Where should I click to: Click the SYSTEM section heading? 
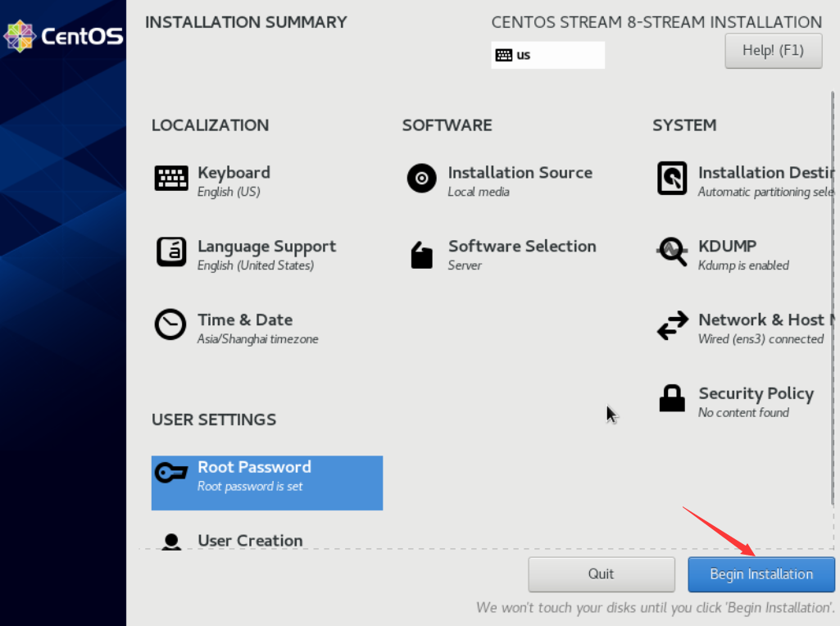pyautogui.click(x=684, y=125)
